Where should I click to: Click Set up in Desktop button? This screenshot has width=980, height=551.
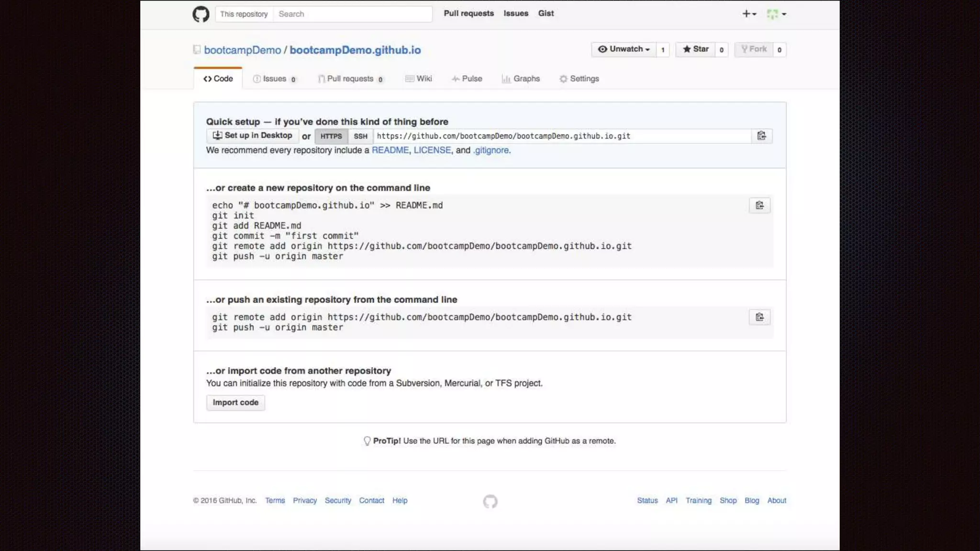pyautogui.click(x=253, y=136)
